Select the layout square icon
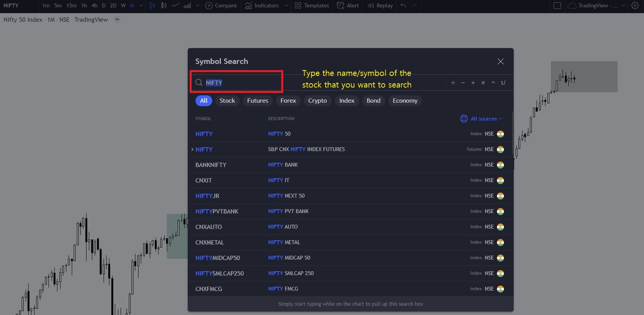Screen dimensions: 644x315 [557, 5]
